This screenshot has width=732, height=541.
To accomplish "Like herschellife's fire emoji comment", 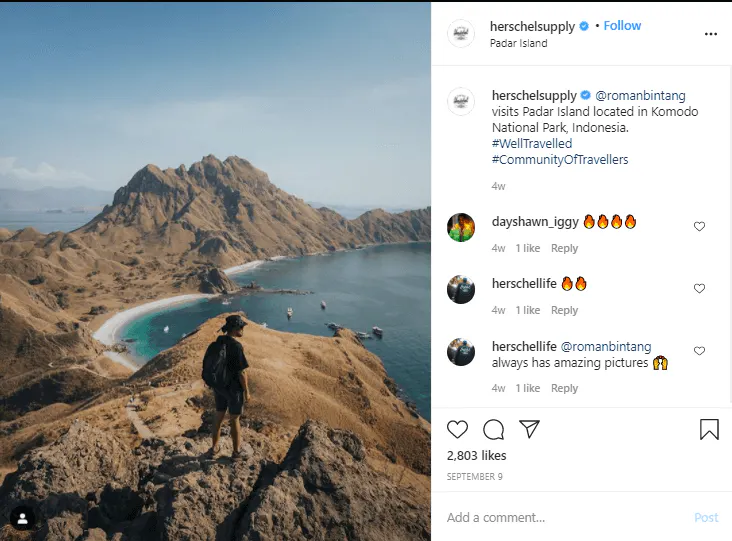I will click(x=699, y=288).
